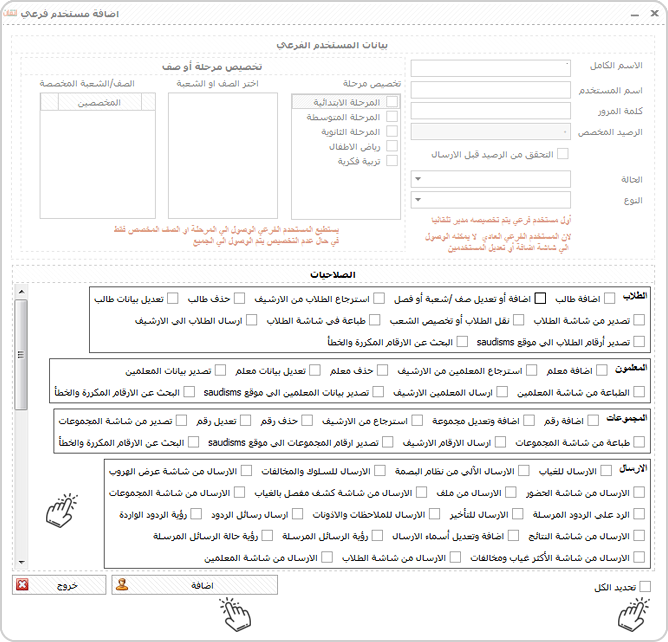The width and height of the screenshot is (668, 642).
Task: Click the الاسم الكامل full name field
Action: (490, 68)
